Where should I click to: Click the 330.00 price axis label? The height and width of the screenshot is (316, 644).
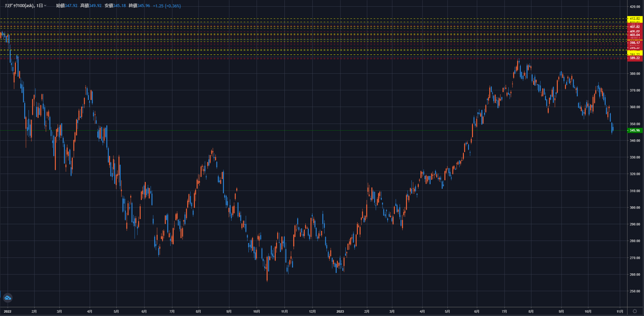tap(635, 157)
